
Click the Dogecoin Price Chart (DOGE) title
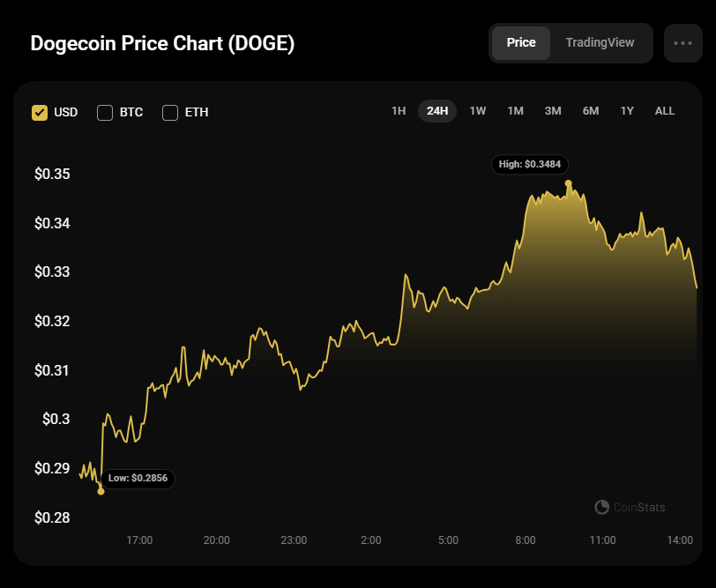click(162, 44)
